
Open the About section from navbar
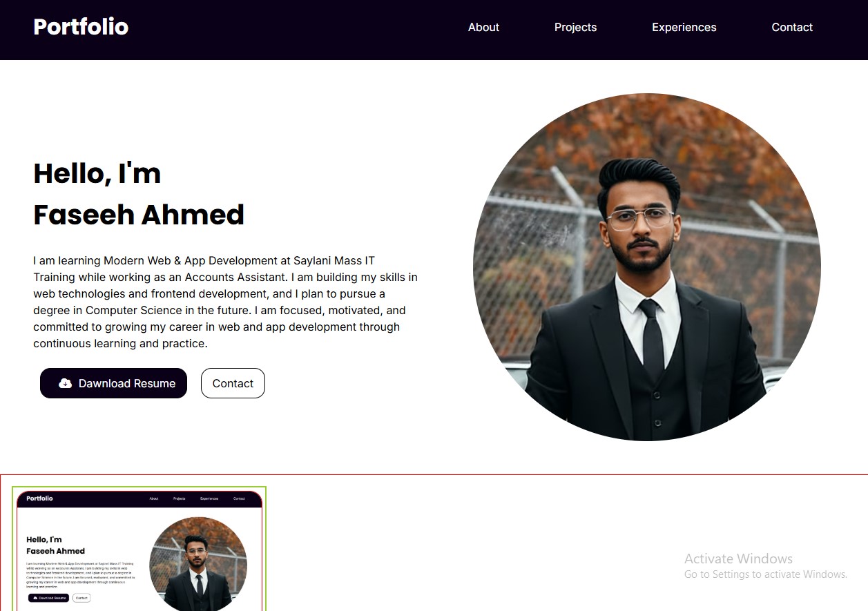click(x=483, y=27)
